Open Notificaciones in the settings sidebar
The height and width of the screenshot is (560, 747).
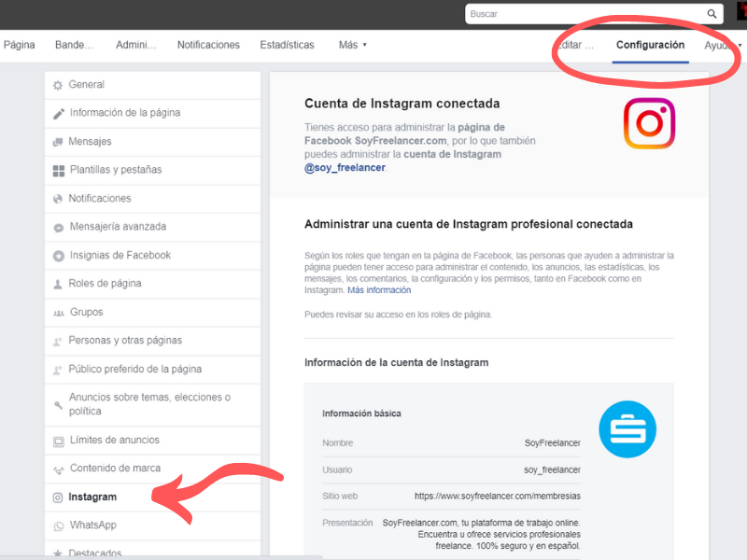coord(152,199)
